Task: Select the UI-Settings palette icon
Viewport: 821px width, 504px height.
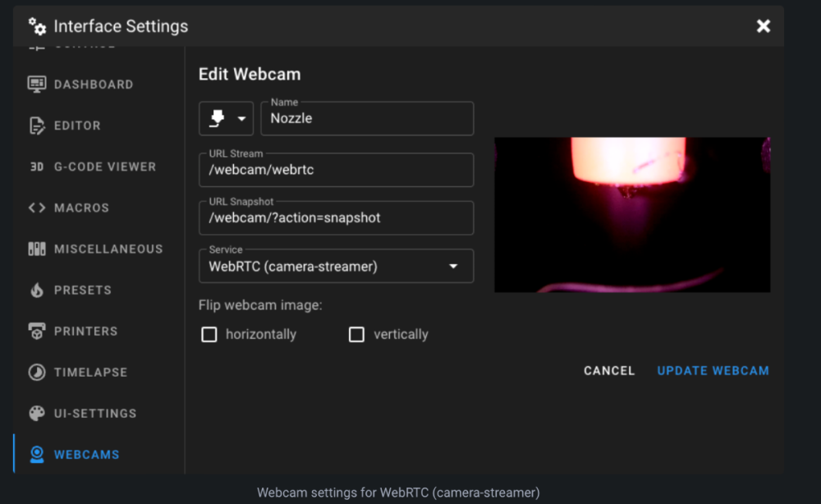Action: tap(36, 412)
